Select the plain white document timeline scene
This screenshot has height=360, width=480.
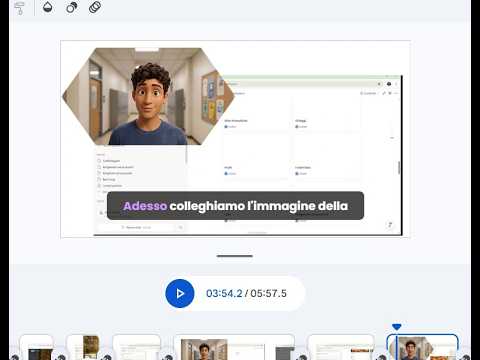[x=137, y=347]
